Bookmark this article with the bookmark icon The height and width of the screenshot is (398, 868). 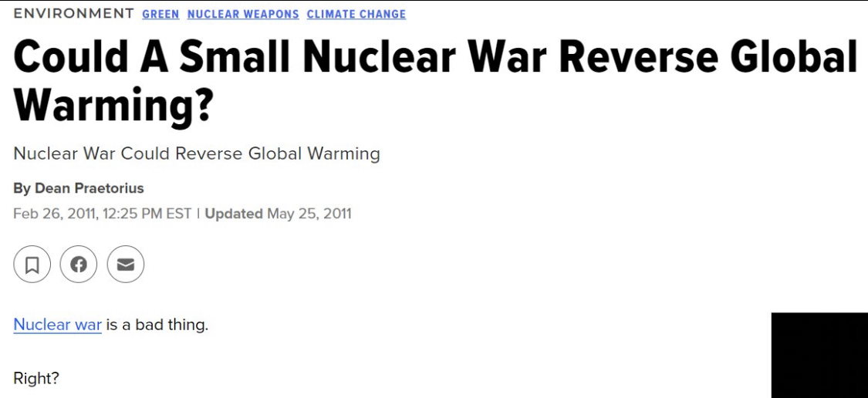pos(32,265)
